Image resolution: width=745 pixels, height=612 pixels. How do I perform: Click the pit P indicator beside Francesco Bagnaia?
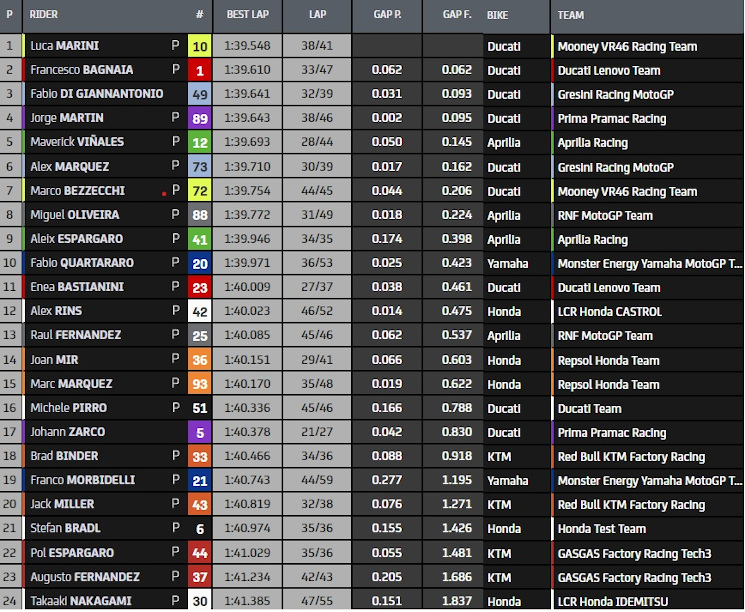pyautogui.click(x=176, y=70)
